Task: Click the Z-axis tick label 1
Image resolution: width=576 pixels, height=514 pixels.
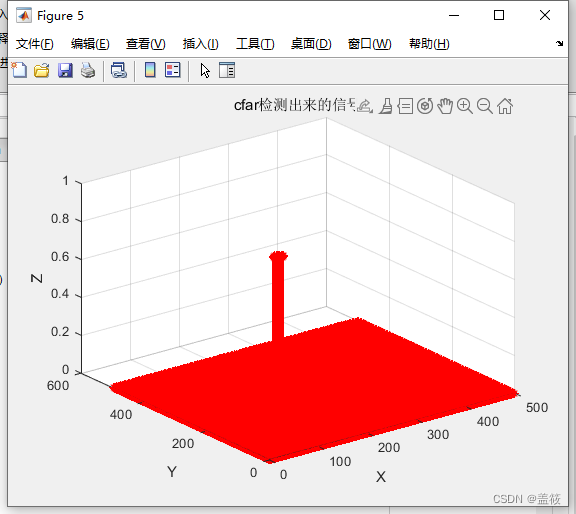Action: coord(65,181)
